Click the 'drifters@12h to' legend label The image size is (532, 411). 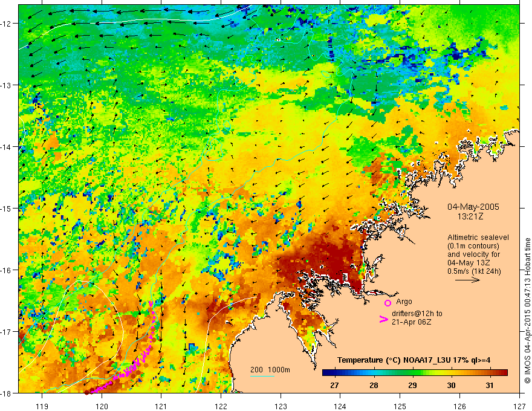417,313
